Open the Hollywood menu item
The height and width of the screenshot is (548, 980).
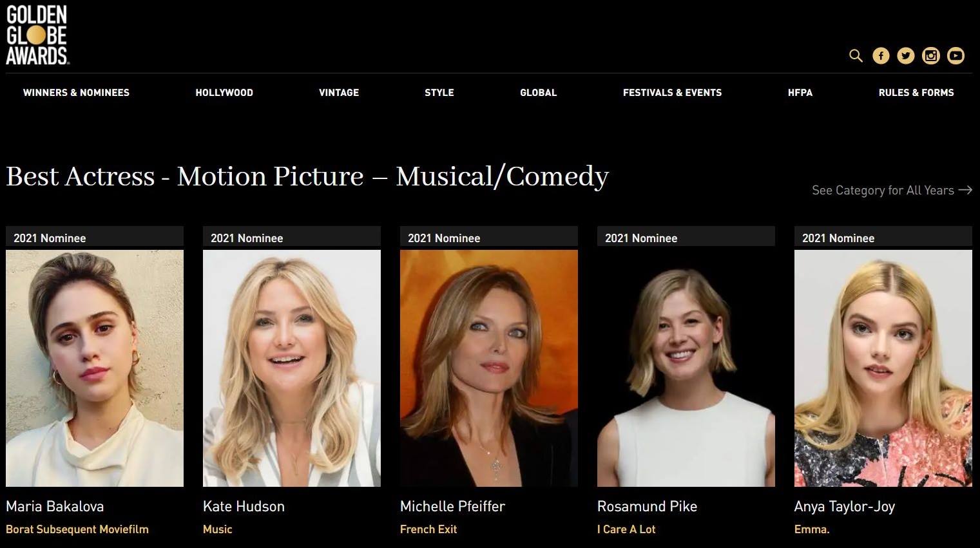click(x=224, y=93)
